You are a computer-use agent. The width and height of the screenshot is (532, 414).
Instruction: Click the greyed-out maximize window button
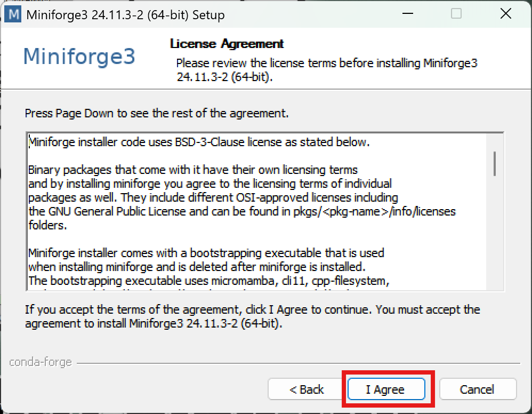point(456,14)
